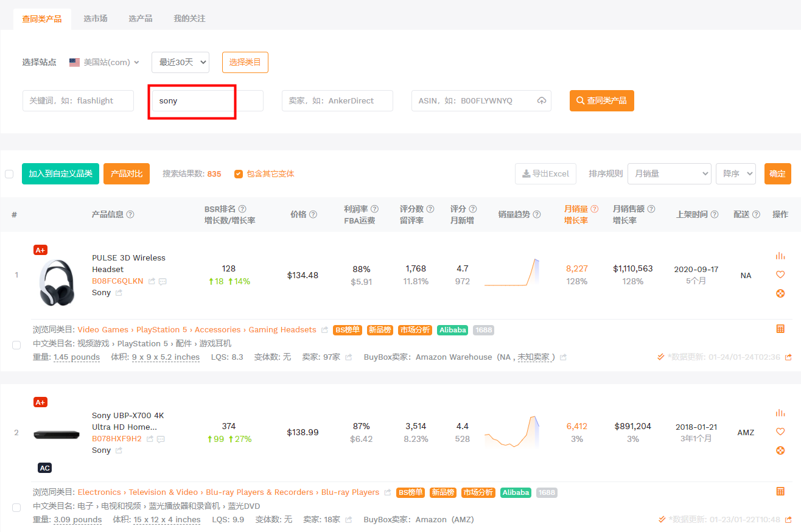The width and height of the screenshot is (801, 532).
Task: Click lifebuoy icon in PULSE 3D headset row
Action: coord(780,293)
